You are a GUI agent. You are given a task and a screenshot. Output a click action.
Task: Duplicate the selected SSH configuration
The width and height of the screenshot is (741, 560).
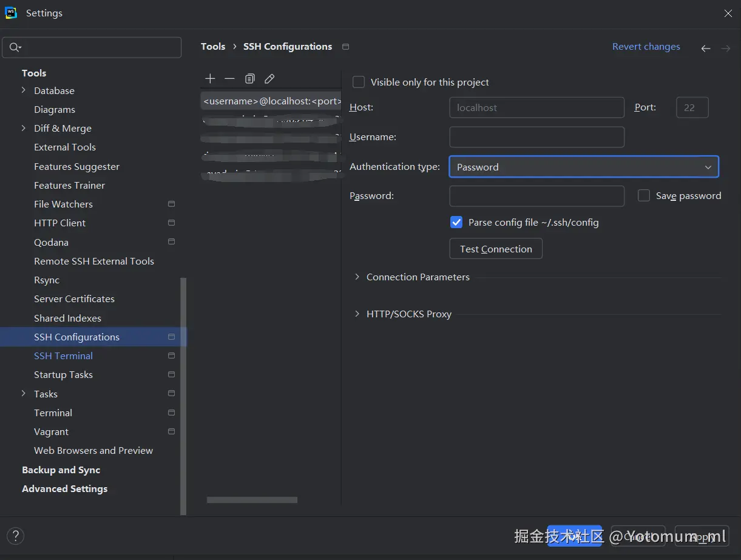pyautogui.click(x=250, y=79)
